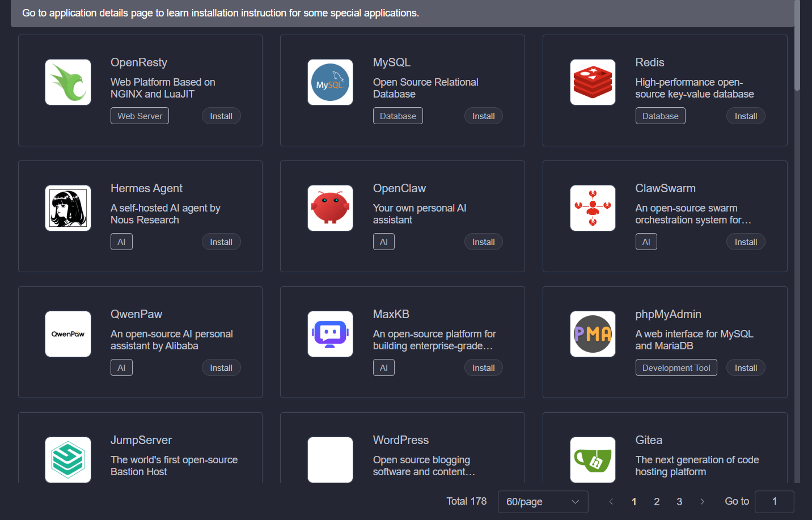Open the ClawSwarm title
The height and width of the screenshot is (520, 812).
[x=665, y=188]
